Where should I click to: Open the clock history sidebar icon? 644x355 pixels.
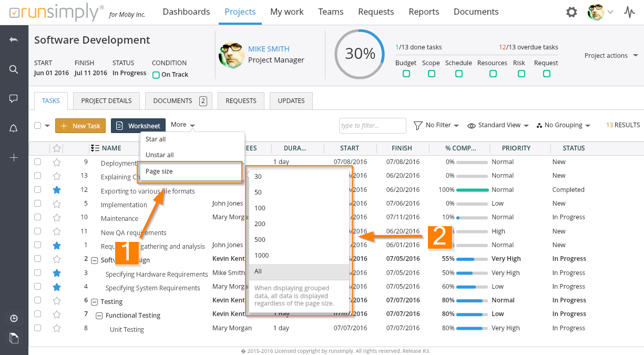click(14, 318)
